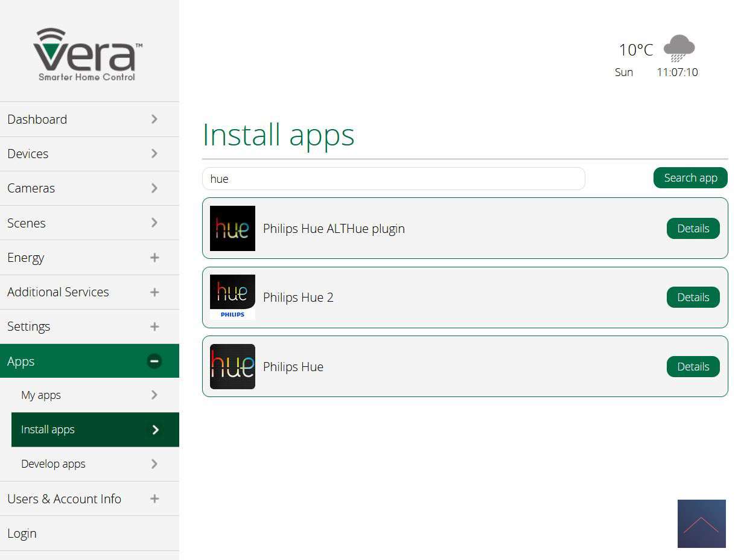Open the Cameras section
The width and height of the screenshot is (738, 560).
[x=31, y=188]
